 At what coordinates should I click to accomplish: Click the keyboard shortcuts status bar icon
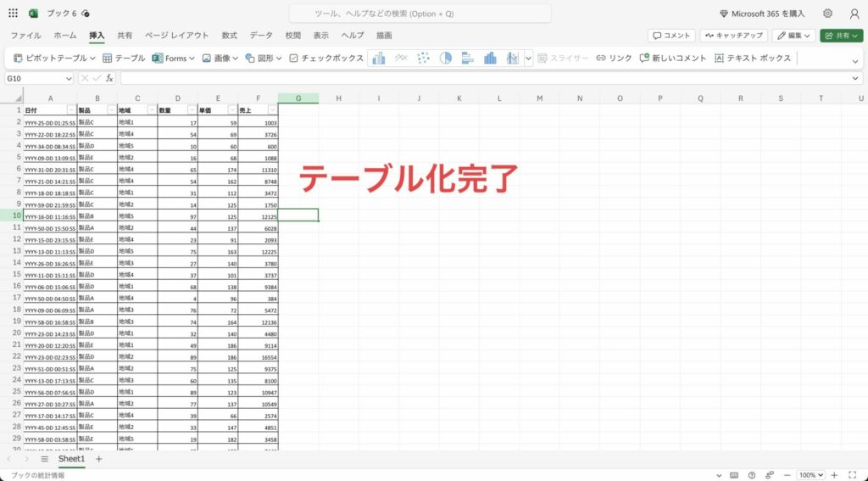pyautogui.click(x=734, y=475)
